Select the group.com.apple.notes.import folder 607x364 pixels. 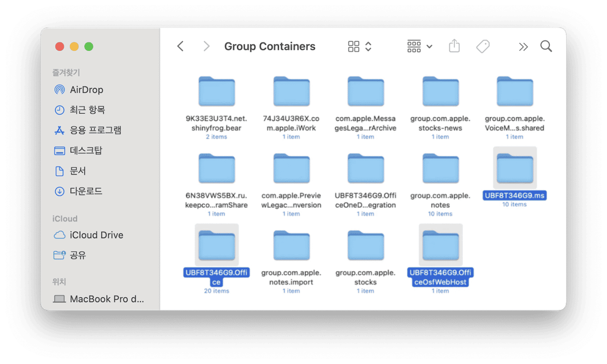click(291, 246)
